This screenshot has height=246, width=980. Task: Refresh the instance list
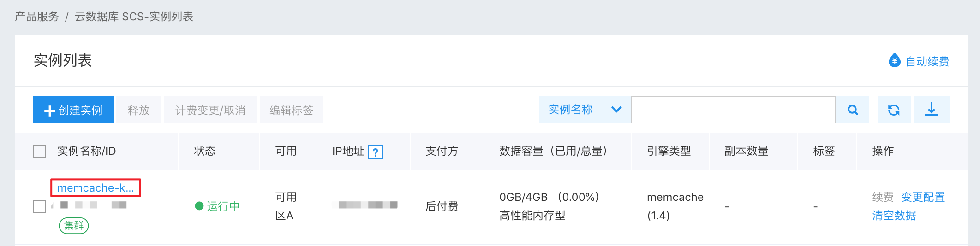[894, 110]
